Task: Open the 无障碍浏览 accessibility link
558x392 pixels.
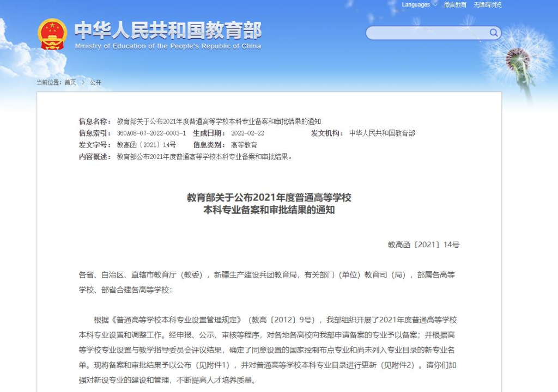Action: pos(487,4)
